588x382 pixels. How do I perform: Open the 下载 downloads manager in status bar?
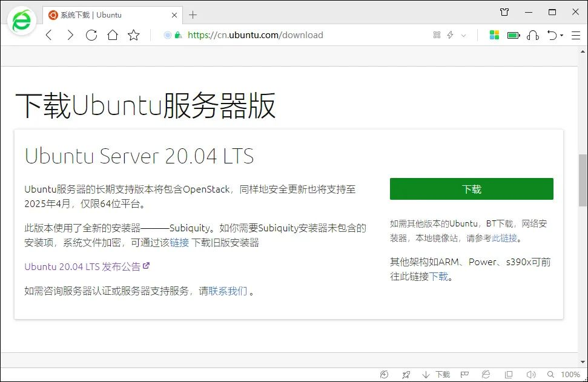[x=436, y=374]
